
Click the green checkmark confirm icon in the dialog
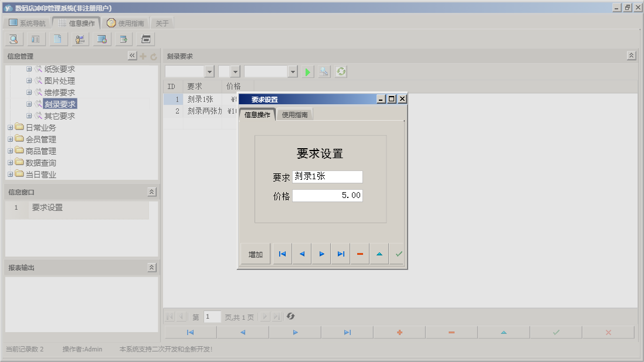pos(398,254)
